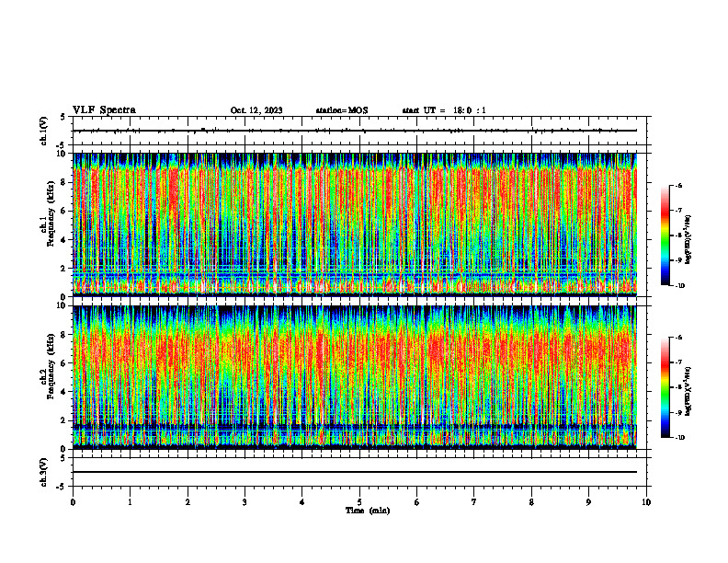Click the "ch.2 Frequency (kHz)" axis label
Viewport: 728px width, 563px height.
point(47,366)
